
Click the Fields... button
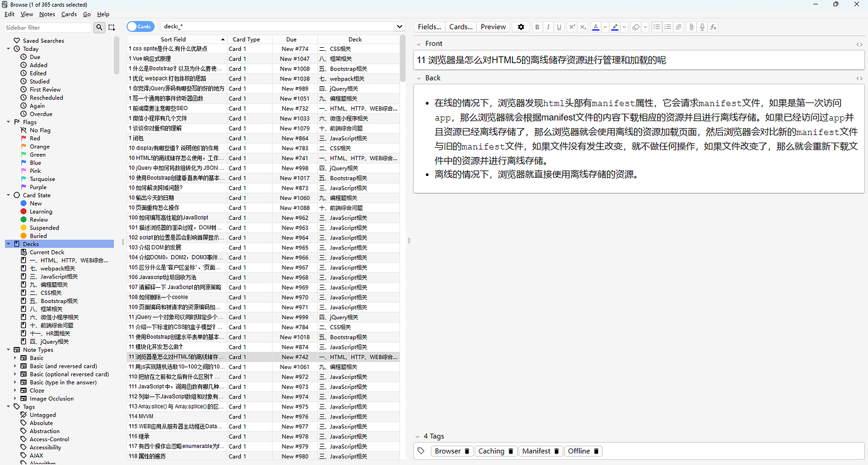430,27
